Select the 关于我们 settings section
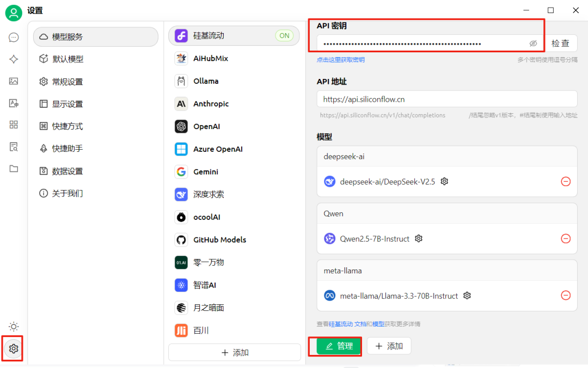The width and height of the screenshot is (588, 368). click(96, 193)
